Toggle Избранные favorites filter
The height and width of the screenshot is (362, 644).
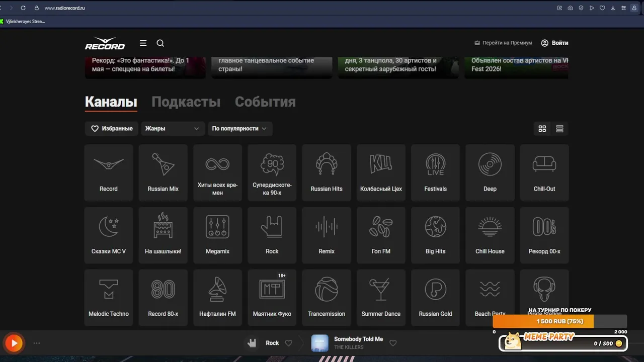coord(112,129)
